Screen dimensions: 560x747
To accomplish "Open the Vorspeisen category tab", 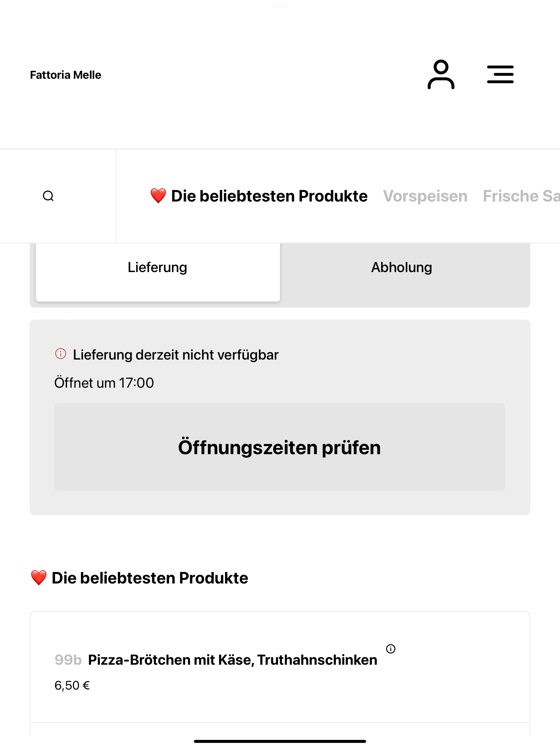I will tap(425, 196).
